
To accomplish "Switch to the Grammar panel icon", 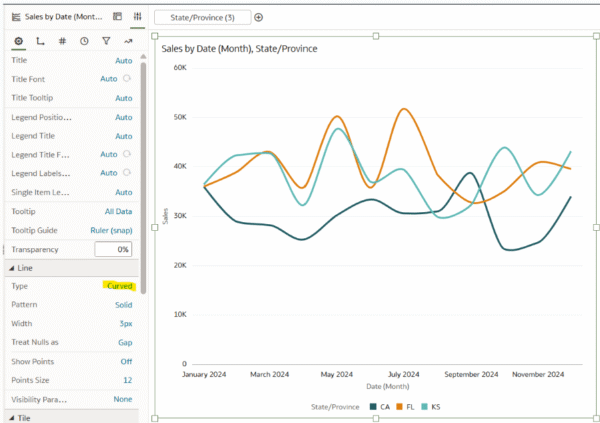I will pos(117,16).
